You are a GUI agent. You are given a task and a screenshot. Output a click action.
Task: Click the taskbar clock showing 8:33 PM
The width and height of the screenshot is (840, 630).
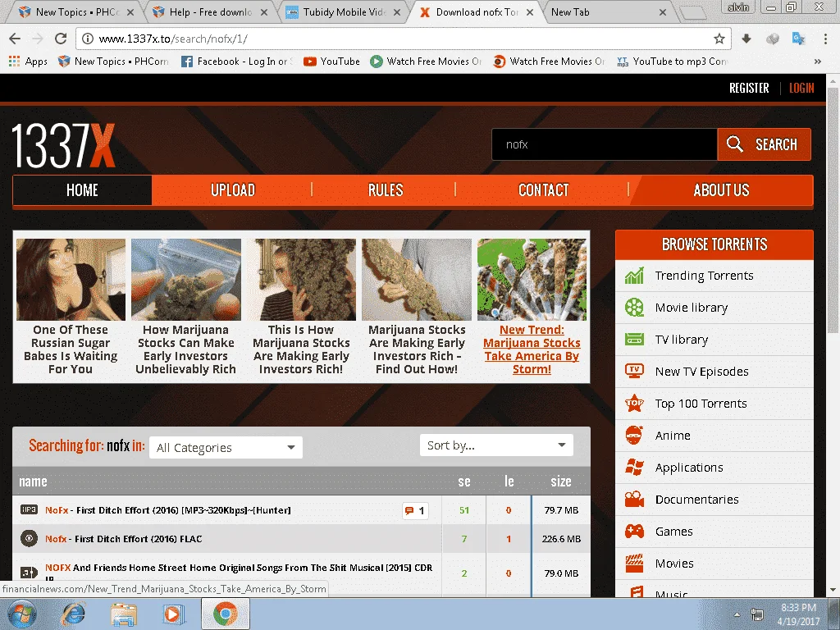799,614
